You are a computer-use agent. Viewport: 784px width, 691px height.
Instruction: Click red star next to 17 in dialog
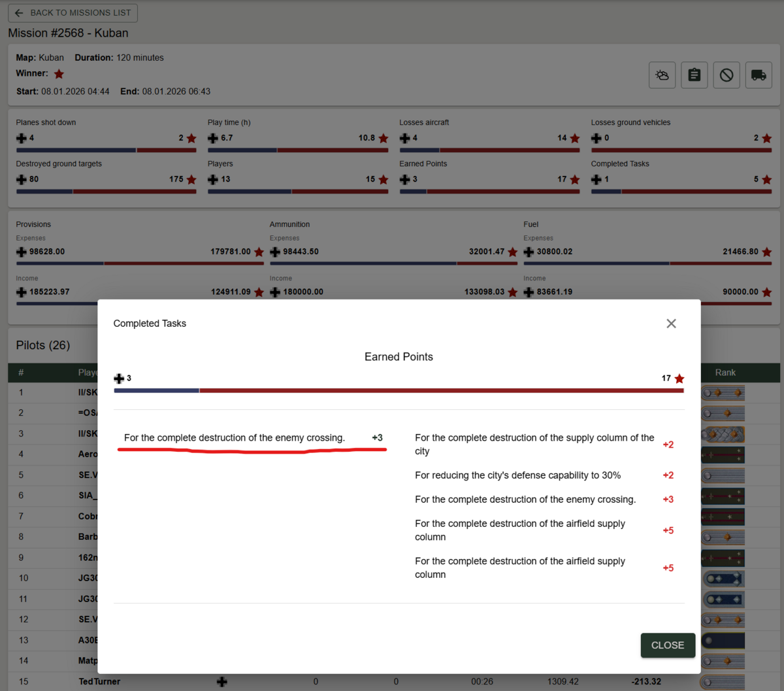pos(679,379)
